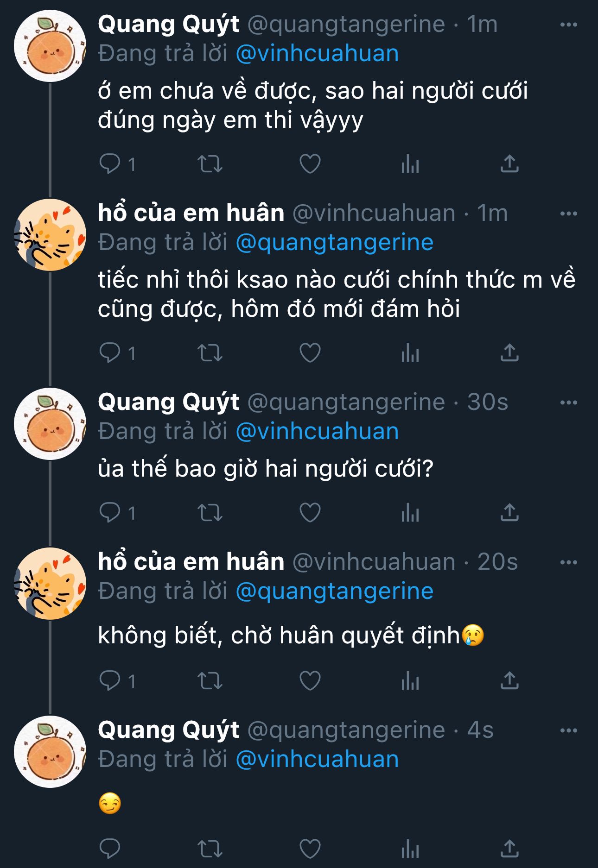
Task: Retweet the tweet about 'đám hỏi'
Action: 210,353
